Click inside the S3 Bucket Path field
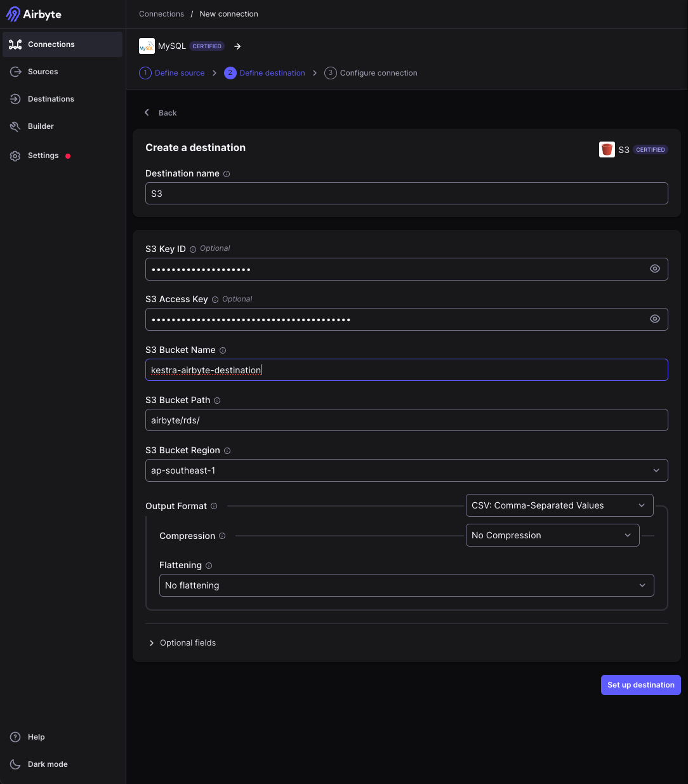688x784 pixels. (407, 420)
